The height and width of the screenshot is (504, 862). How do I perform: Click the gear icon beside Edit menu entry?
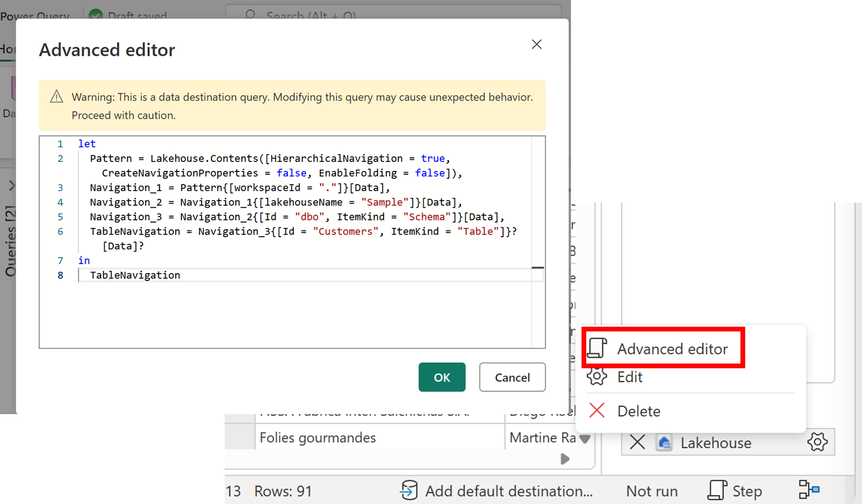coord(597,376)
